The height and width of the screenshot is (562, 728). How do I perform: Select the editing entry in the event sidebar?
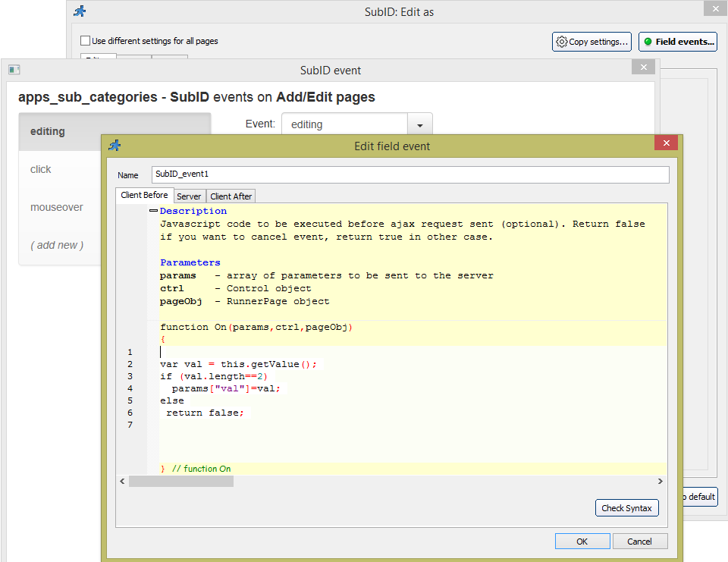[48, 130]
